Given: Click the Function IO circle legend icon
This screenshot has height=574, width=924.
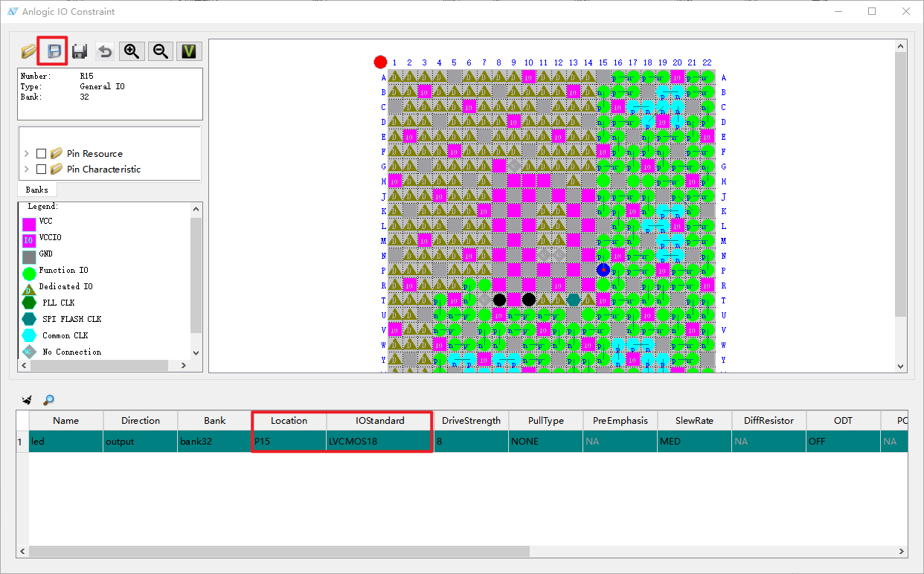Looking at the screenshot, I should 29,273.
